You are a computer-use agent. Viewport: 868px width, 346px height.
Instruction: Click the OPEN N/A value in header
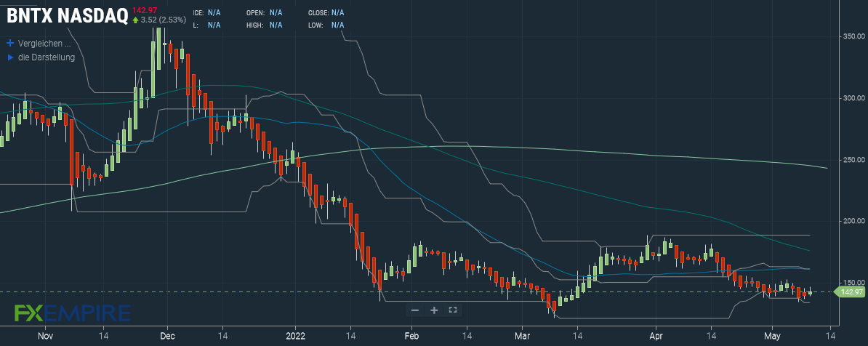point(276,12)
